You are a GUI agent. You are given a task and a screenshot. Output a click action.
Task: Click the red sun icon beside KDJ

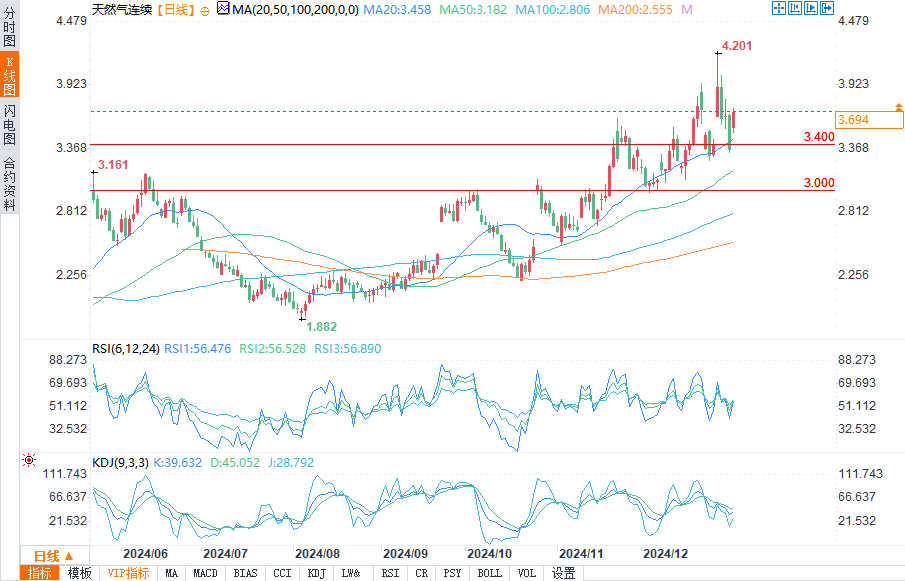[28, 461]
